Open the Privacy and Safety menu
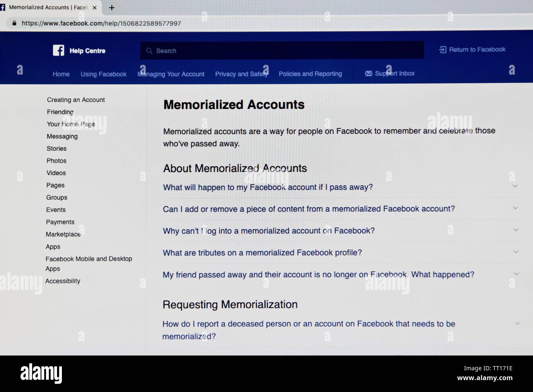The image size is (533, 392). pyautogui.click(x=241, y=74)
